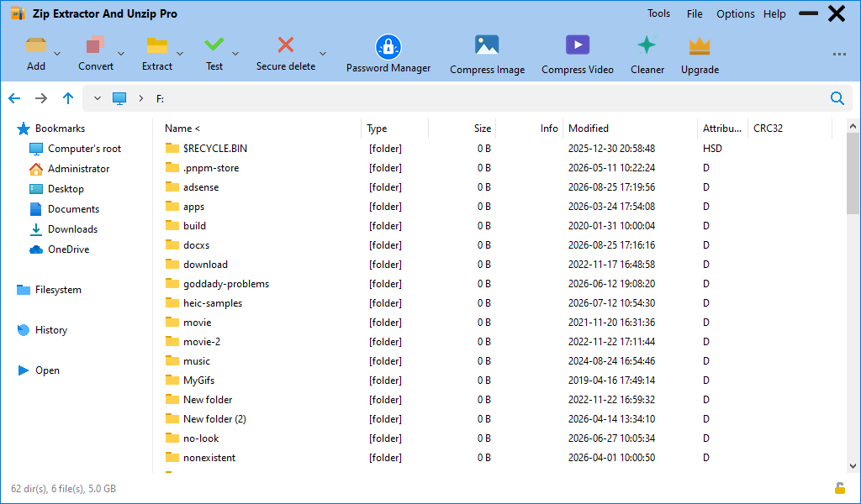Click the Secure delete red X icon

[286, 45]
